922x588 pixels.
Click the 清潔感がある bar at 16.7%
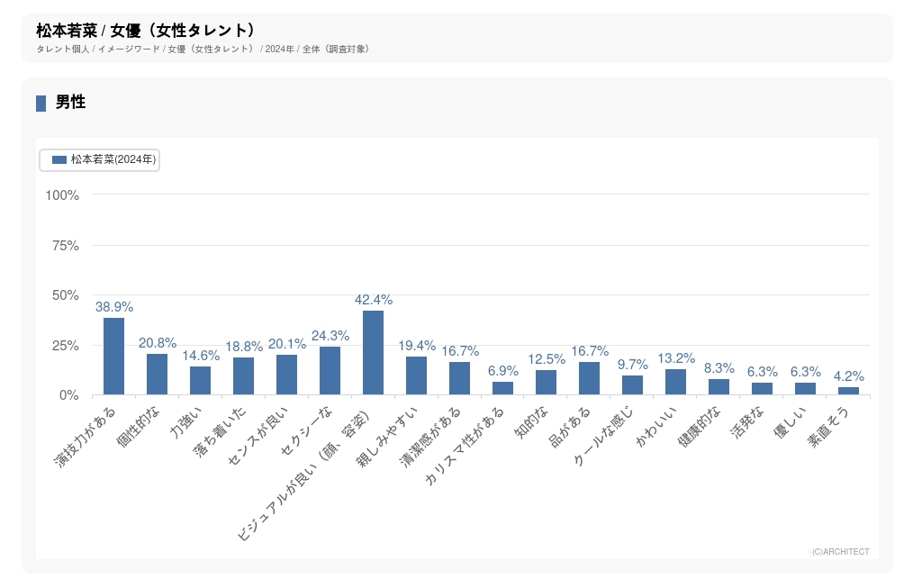click(x=460, y=378)
